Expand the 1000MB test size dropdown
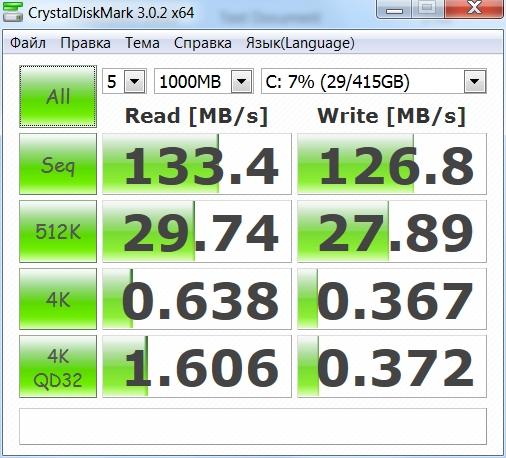This screenshot has width=506, height=458. [x=241, y=81]
